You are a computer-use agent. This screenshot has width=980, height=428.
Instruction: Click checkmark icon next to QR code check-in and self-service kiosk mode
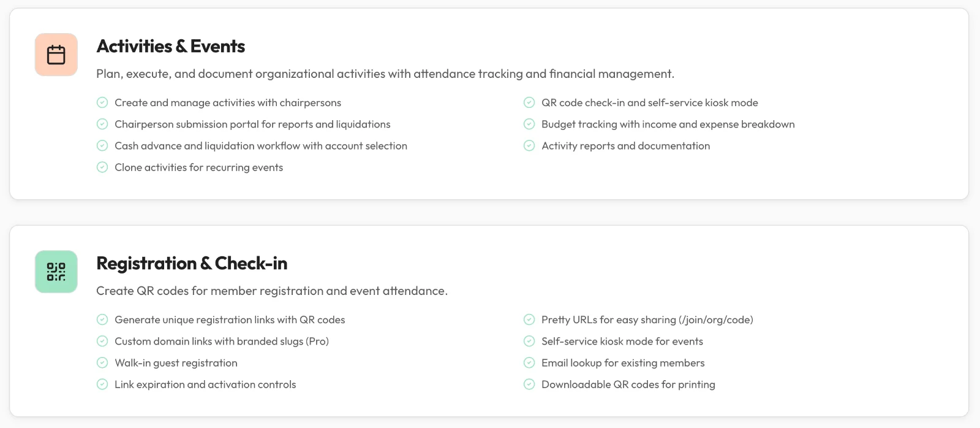point(529,102)
